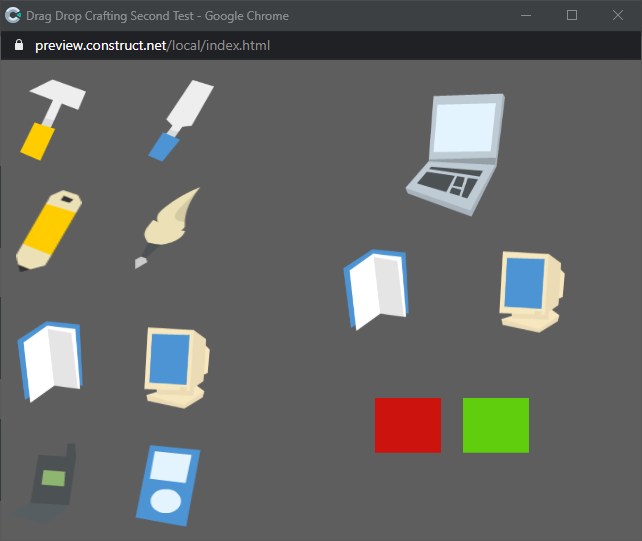
Task: Click the open book below the laptop
Action: (376, 290)
